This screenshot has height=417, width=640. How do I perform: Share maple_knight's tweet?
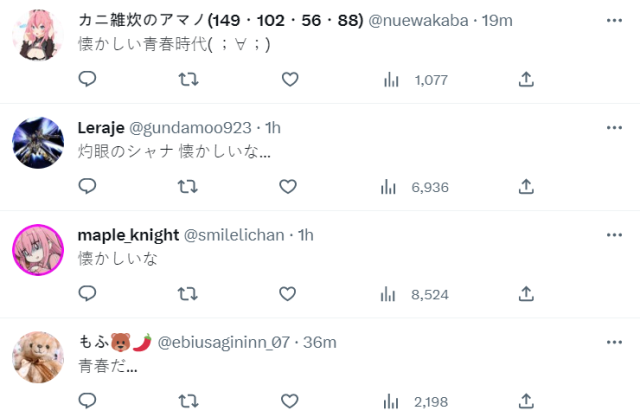(x=526, y=294)
